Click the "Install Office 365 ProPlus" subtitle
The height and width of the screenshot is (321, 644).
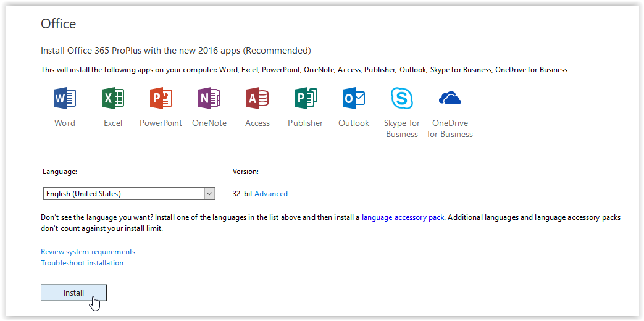(x=176, y=51)
